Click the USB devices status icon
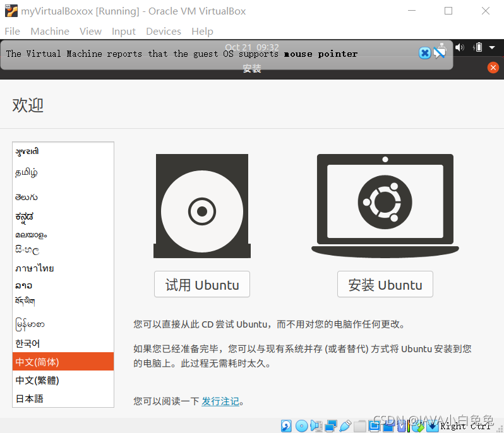 (x=345, y=426)
